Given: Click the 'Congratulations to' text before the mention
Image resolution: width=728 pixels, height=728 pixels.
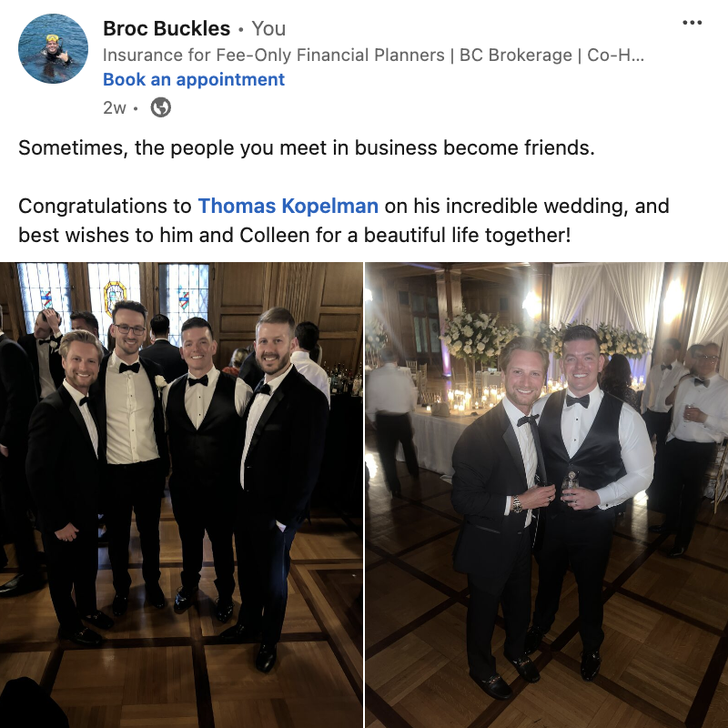Looking at the screenshot, I should 105,207.
